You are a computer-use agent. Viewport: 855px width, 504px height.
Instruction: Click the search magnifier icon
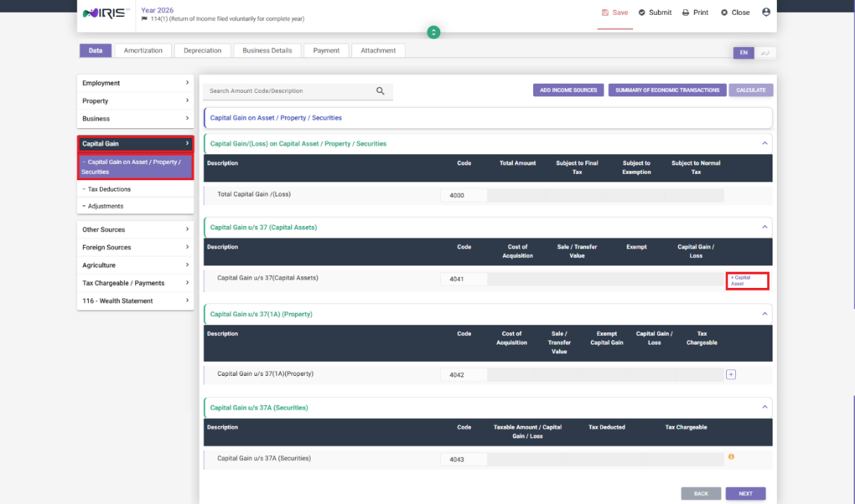pyautogui.click(x=380, y=91)
